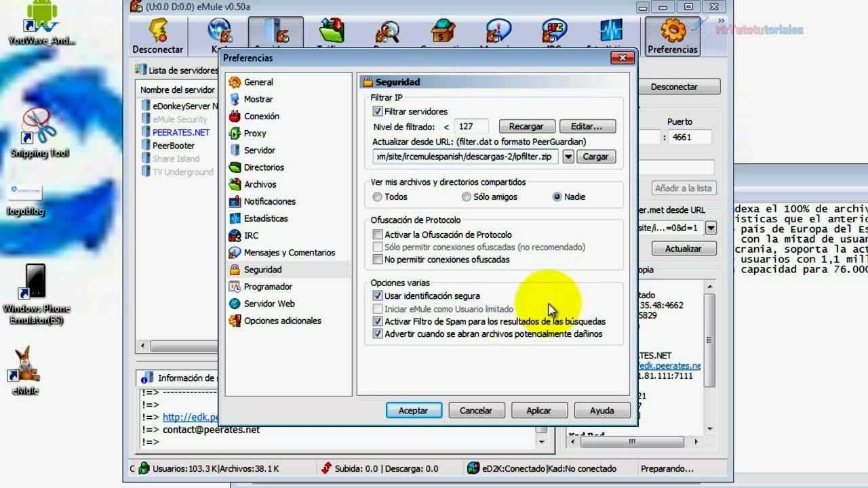Open eMule desktop shortcut

point(25,371)
